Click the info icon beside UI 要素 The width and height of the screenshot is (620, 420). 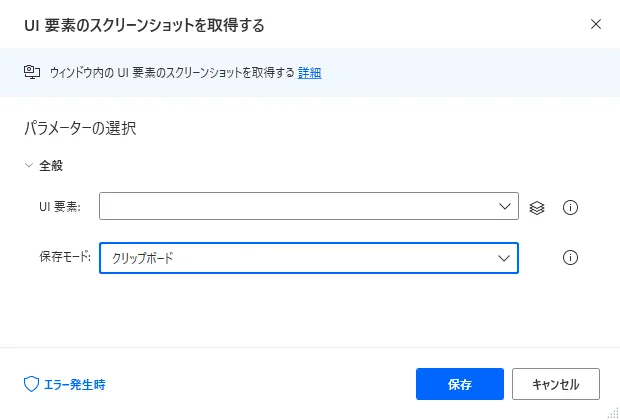[571, 207]
